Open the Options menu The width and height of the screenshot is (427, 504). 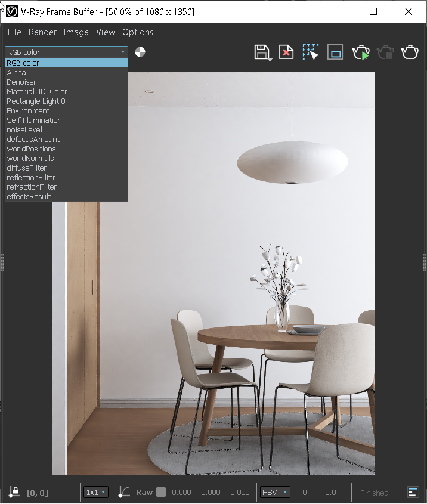pos(138,32)
